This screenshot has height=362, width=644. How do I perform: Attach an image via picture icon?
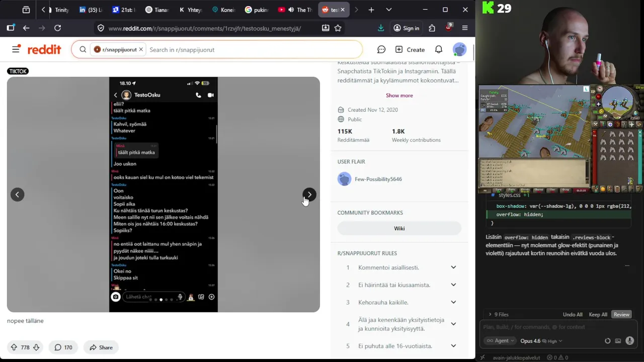[x=618, y=341]
